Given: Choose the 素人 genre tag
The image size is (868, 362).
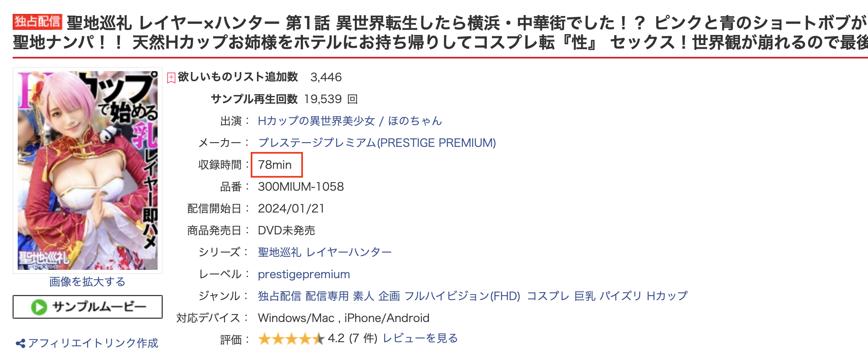Looking at the screenshot, I should (x=363, y=296).
